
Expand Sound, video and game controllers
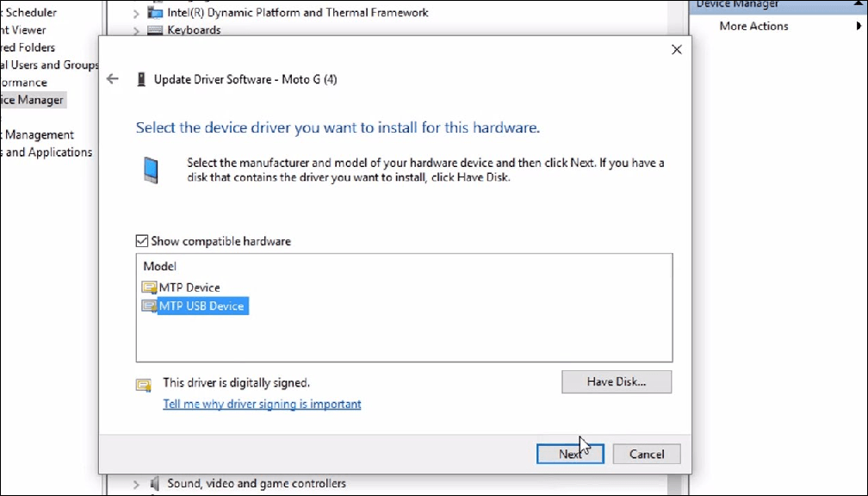tap(136, 484)
